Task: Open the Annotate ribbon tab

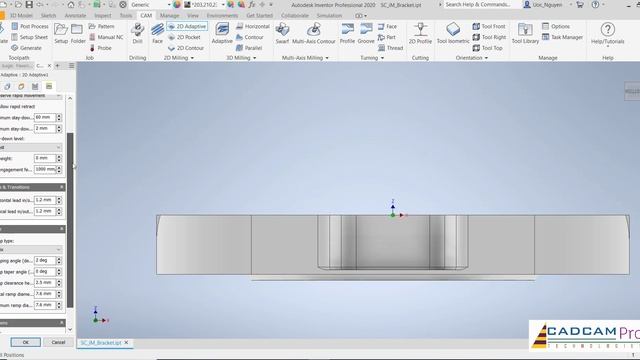Action: [76, 16]
